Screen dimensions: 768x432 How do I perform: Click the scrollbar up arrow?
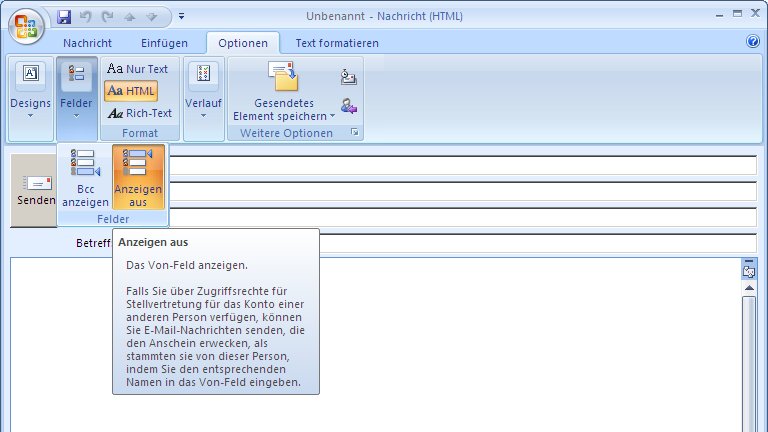click(x=749, y=288)
